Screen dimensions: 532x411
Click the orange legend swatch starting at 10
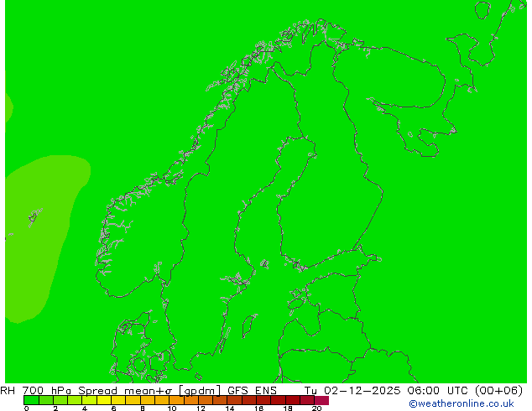coord(176,400)
